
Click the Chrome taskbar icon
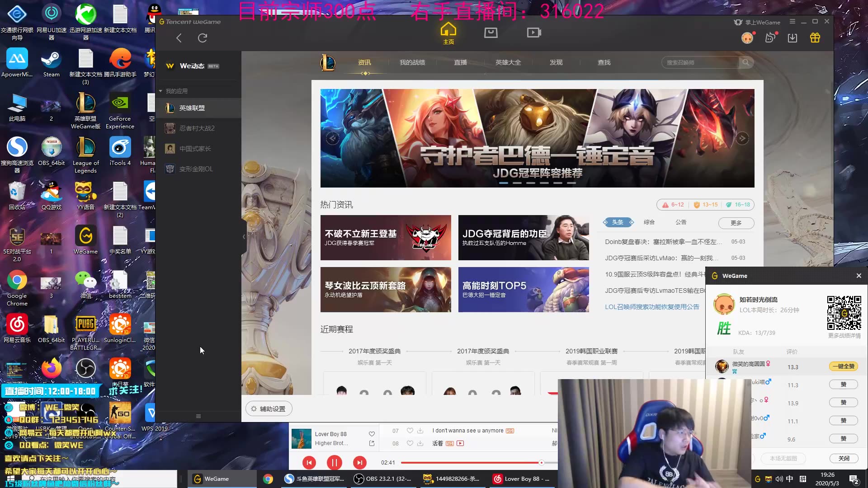click(268, 479)
